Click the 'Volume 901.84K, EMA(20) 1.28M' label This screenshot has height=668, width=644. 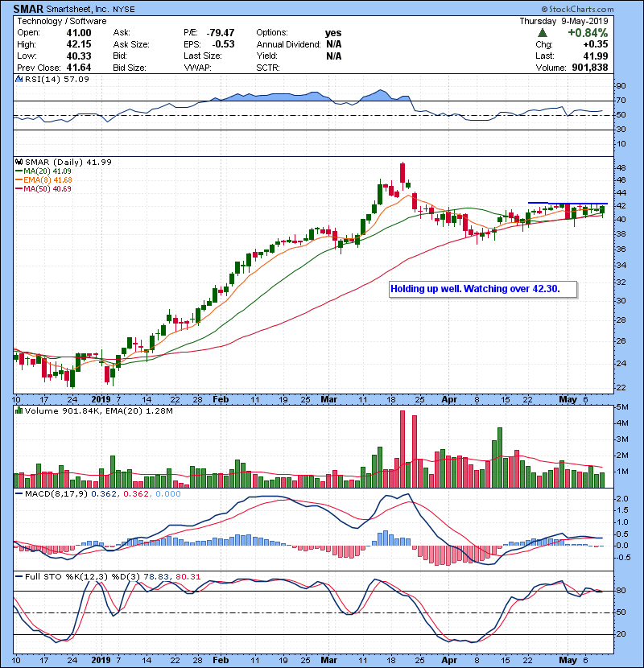pos(99,410)
